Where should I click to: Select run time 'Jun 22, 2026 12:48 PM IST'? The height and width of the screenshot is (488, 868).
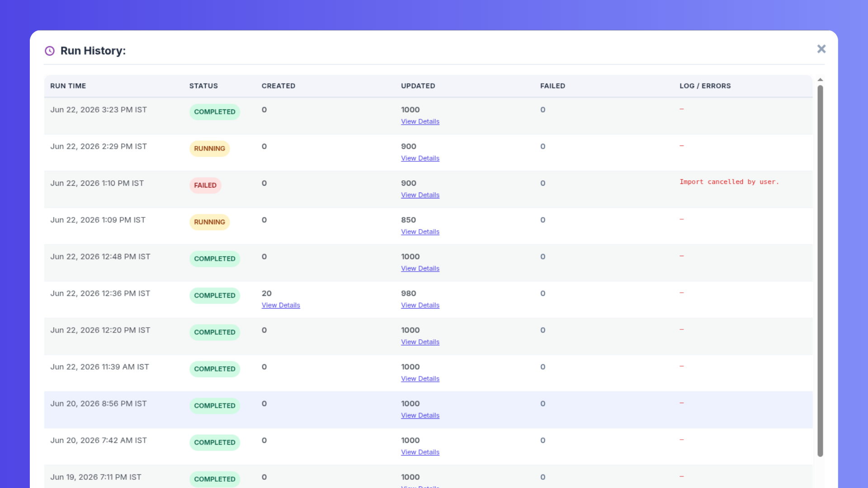point(100,257)
